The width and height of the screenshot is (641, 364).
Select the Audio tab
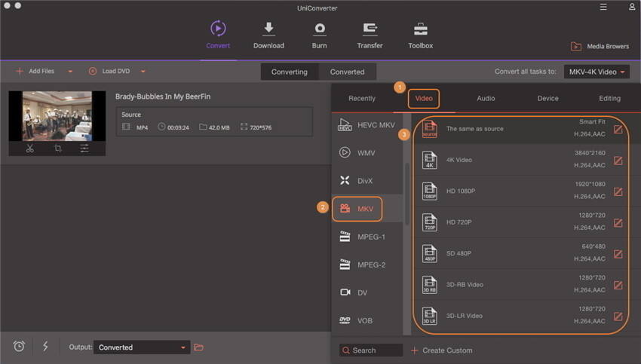(x=486, y=99)
